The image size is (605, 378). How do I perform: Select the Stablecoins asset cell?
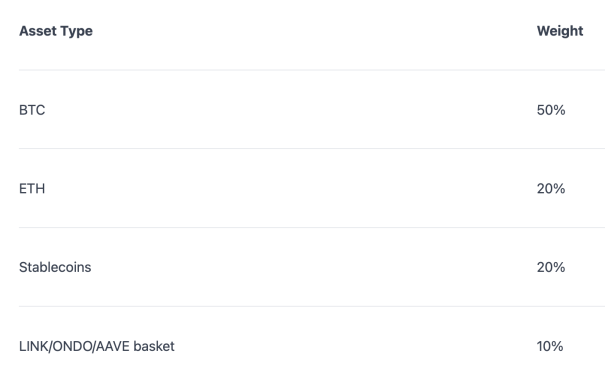pyautogui.click(x=55, y=267)
